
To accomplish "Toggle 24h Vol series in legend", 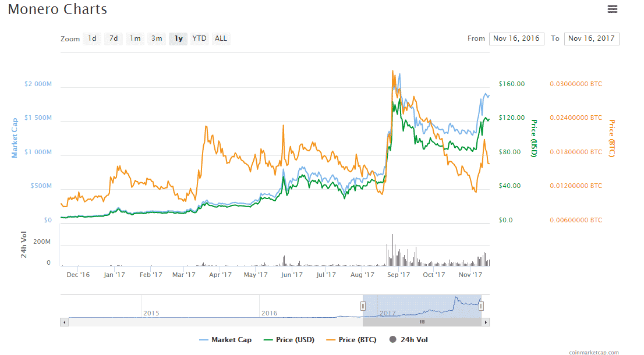I will pyautogui.click(x=409, y=340).
